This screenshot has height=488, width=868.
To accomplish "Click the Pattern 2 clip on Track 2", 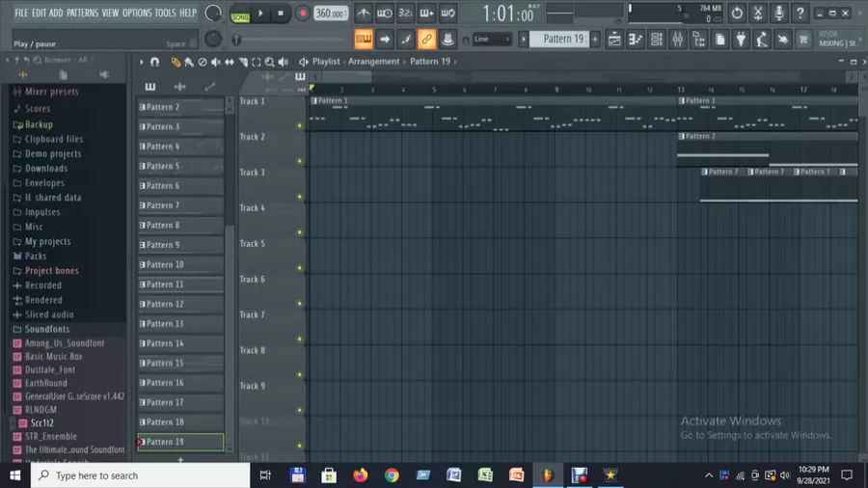I will [768, 149].
